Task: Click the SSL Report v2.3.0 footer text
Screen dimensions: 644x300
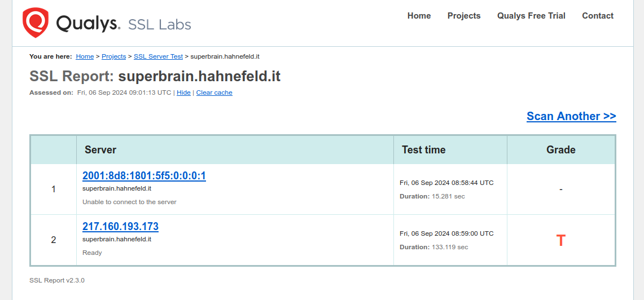Action: click(x=57, y=280)
